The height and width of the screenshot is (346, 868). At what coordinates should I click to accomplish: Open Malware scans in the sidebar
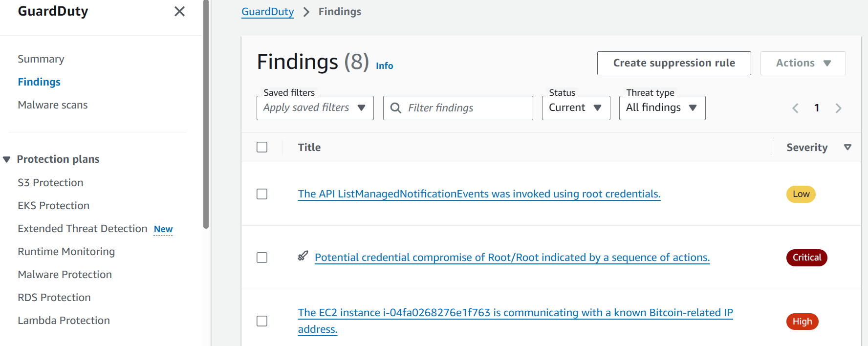pyautogui.click(x=53, y=105)
